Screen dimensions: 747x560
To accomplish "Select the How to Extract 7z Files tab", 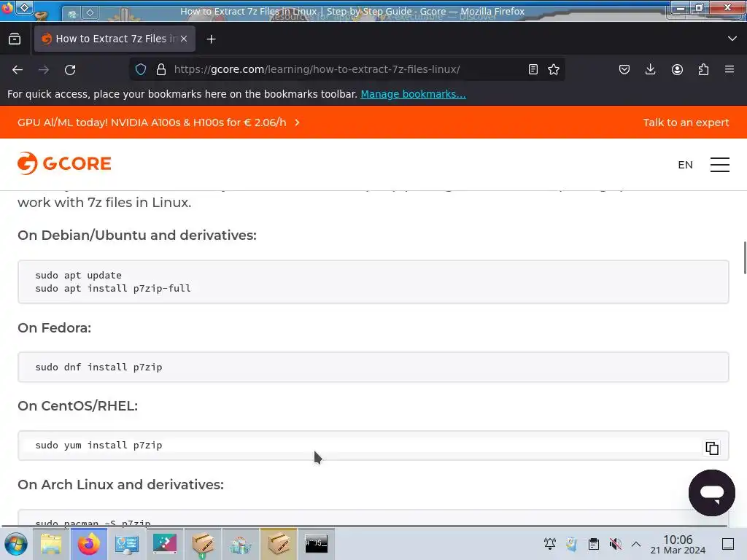I will pos(115,39).
